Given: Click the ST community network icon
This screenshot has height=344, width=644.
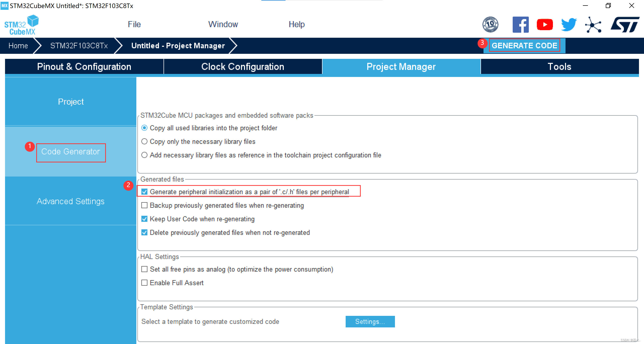Looking at the screenshot, I should coord(593,25).
